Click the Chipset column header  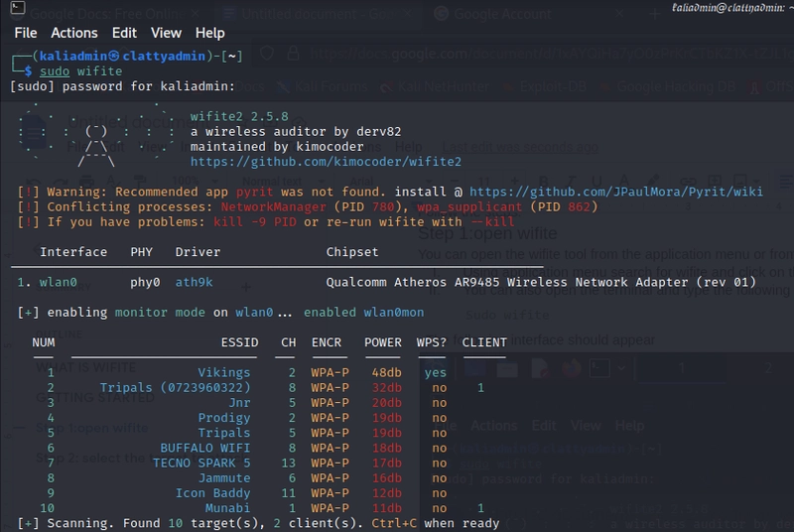click(x=352, y=252)
